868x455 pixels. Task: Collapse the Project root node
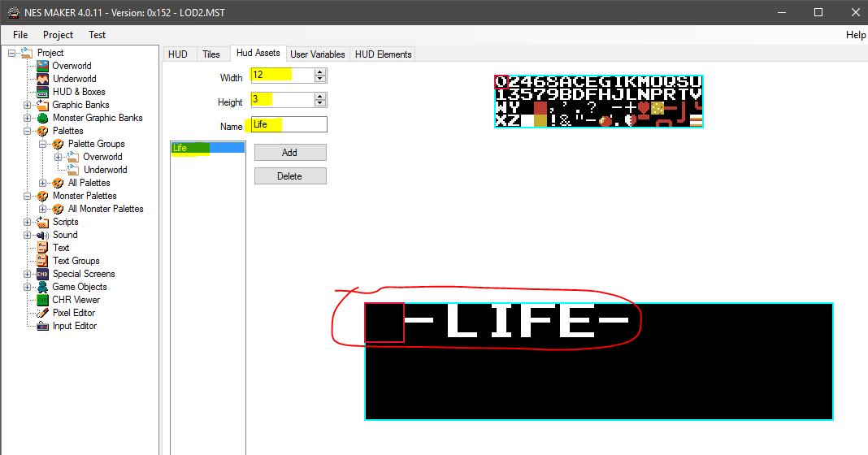[x=11, y=53]
